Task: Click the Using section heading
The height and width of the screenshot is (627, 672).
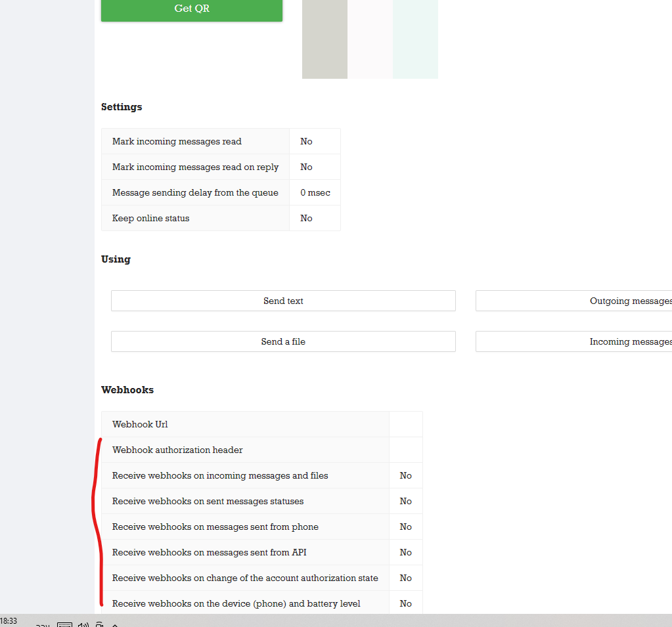Action: pos(116,259)
